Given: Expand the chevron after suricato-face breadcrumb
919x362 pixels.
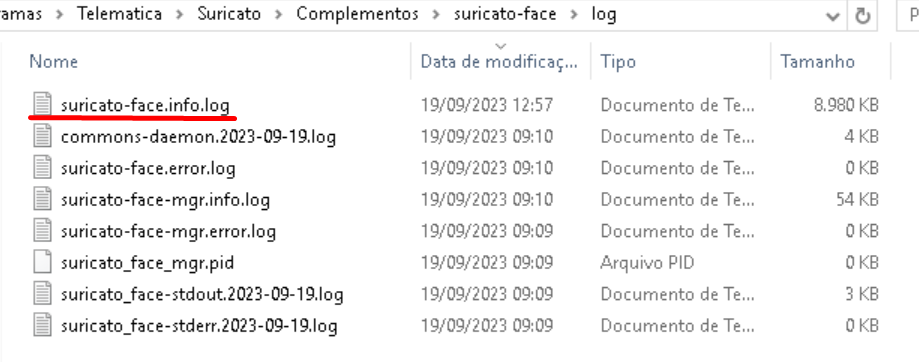Looking at the screenshot, I should pyautogui.click(x=574, y=15).
